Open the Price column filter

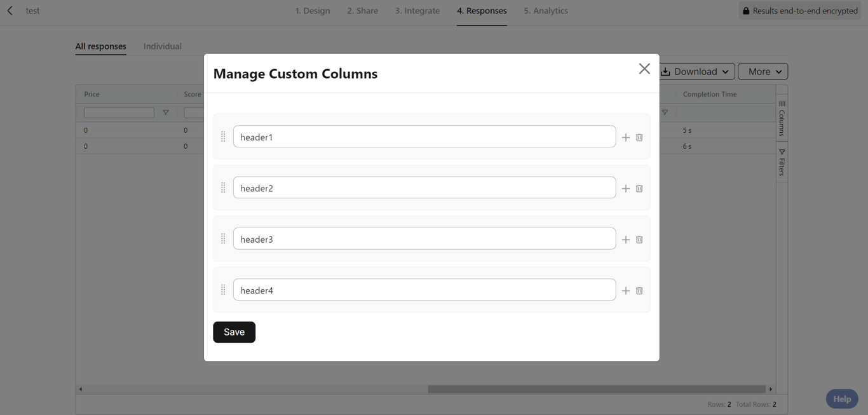[x=166, y=112]
